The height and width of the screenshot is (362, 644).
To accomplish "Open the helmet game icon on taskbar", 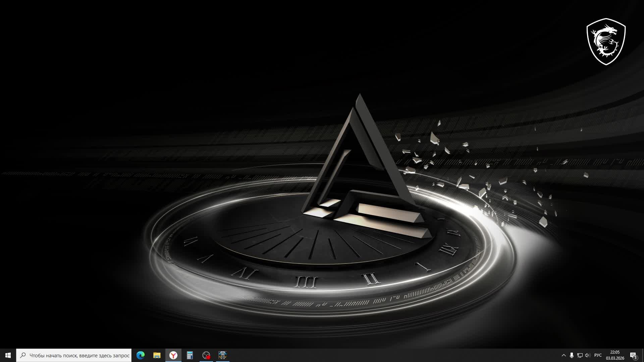I will point(223,355).
